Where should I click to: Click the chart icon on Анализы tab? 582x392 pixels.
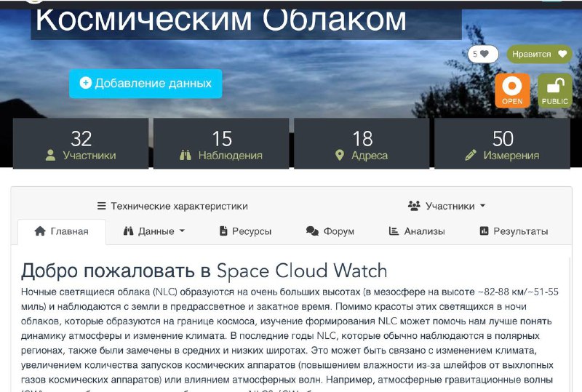coord(394,231)
